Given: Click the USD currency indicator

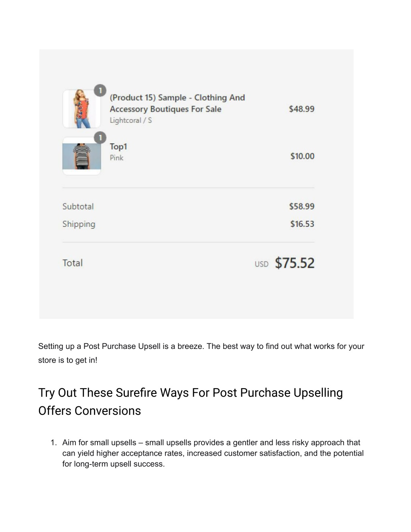Looking at the screenshot, I should [x=261, y=264].
